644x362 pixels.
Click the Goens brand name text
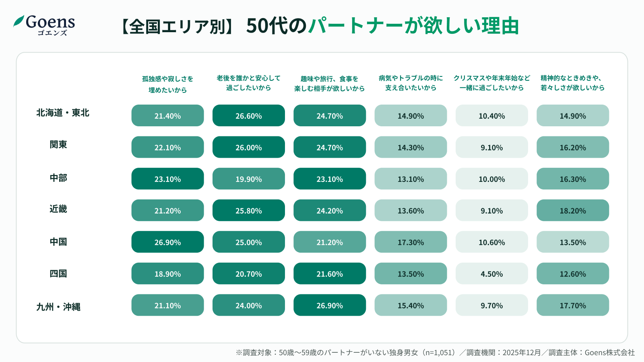(x=50, y=22)
